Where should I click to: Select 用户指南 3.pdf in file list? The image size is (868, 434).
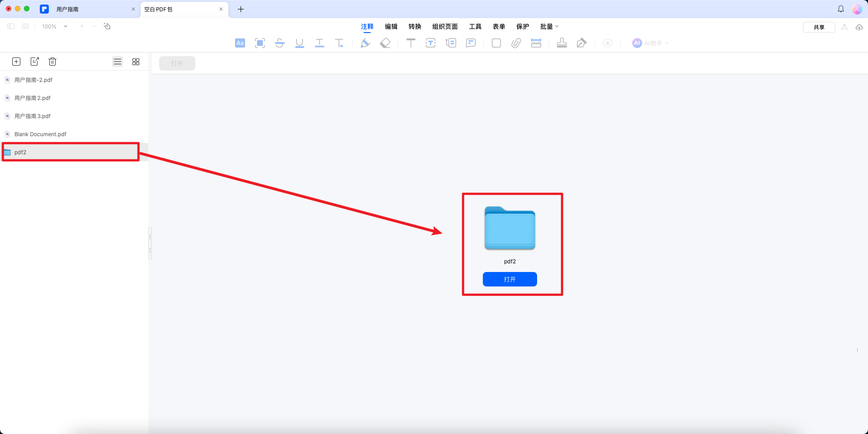pyautogui.click(x=33, y=116)
